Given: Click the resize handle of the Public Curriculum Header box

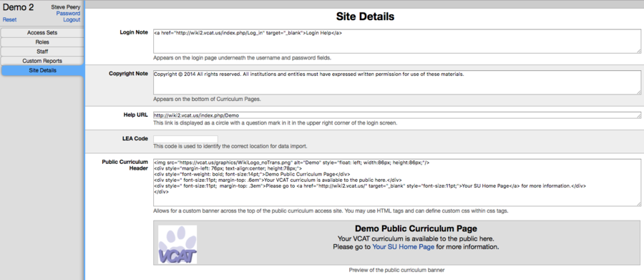Looking at the screenshot, I should point(639,203).
